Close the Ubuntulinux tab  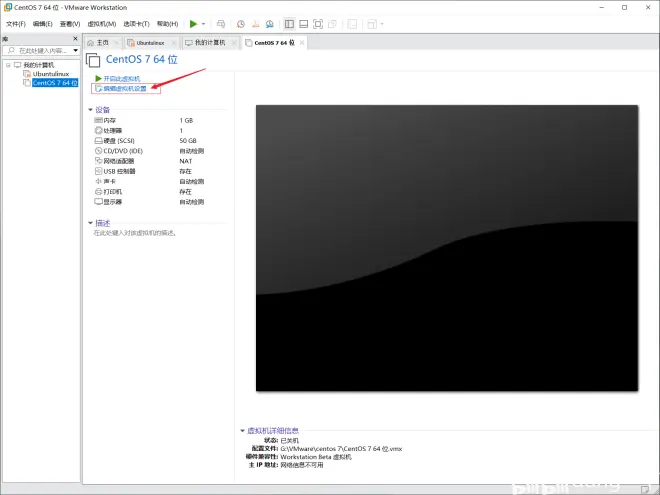pyautogui.click(x=174, y=43)
